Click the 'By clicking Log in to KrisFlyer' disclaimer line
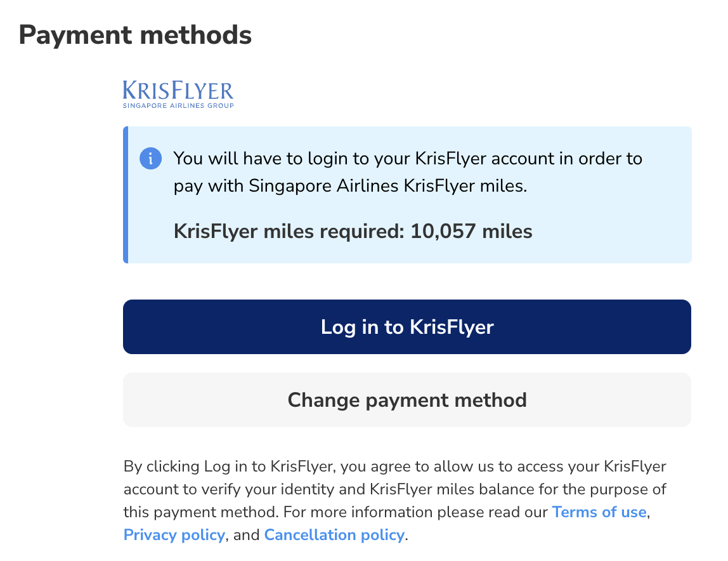 click(x=394, y=467)
